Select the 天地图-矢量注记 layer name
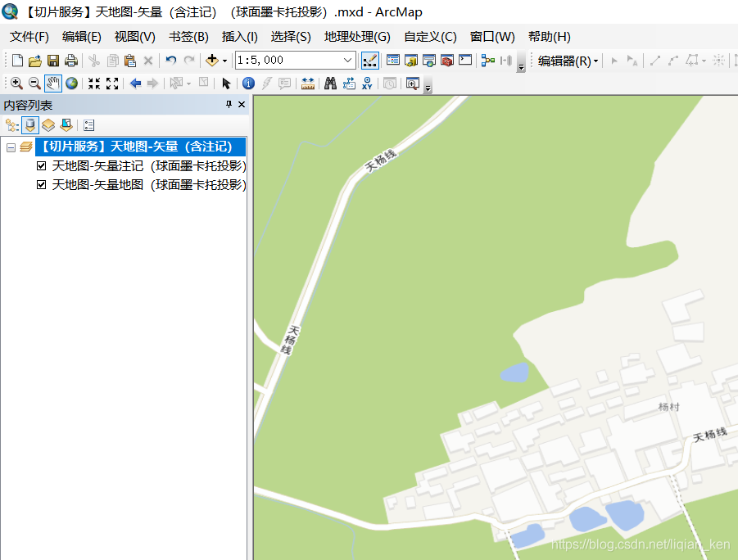Viewport: 738px width, 560px height. [149, 165]
